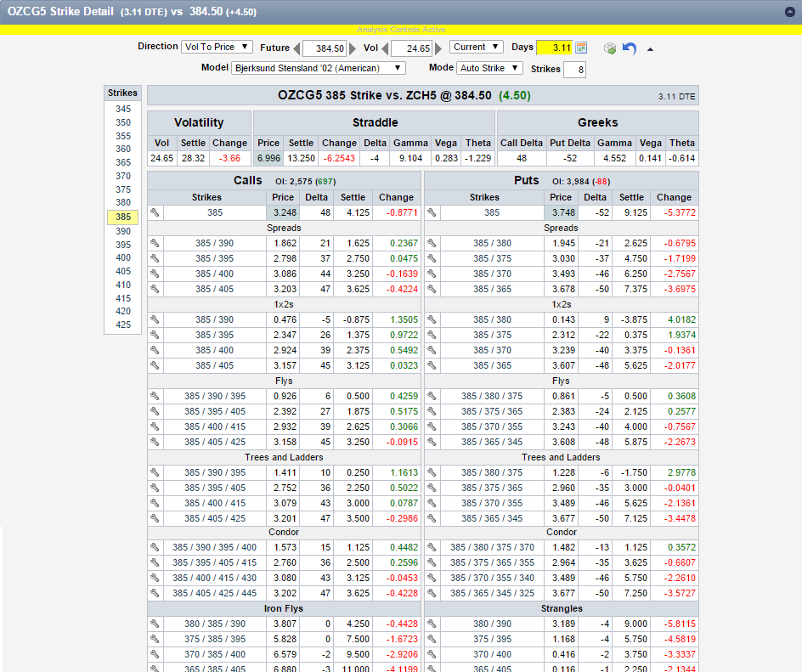Select strike 345 in the Strikes list
Screen dimensions: 802x672
[122, 109]
